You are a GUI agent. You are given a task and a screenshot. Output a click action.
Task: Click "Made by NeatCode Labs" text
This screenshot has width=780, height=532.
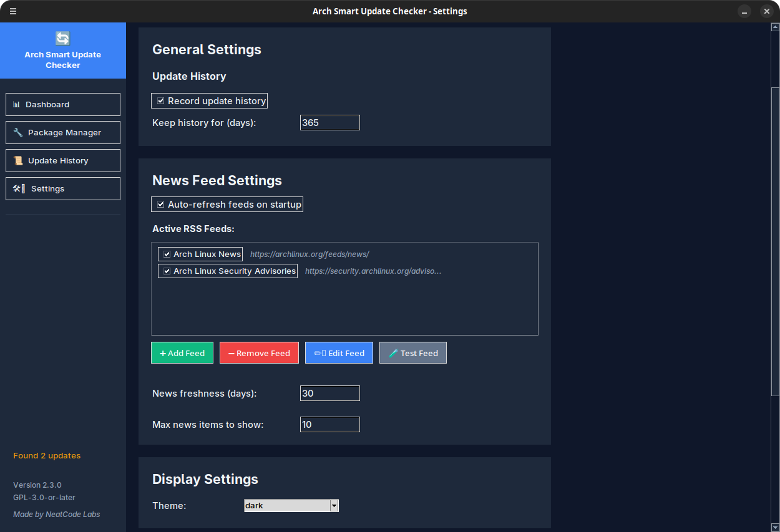[57, 515]
